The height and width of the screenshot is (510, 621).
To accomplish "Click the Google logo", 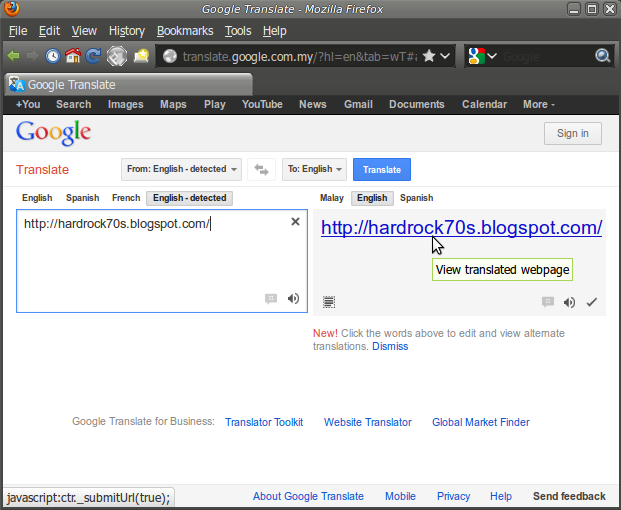I will coord(53,133).
